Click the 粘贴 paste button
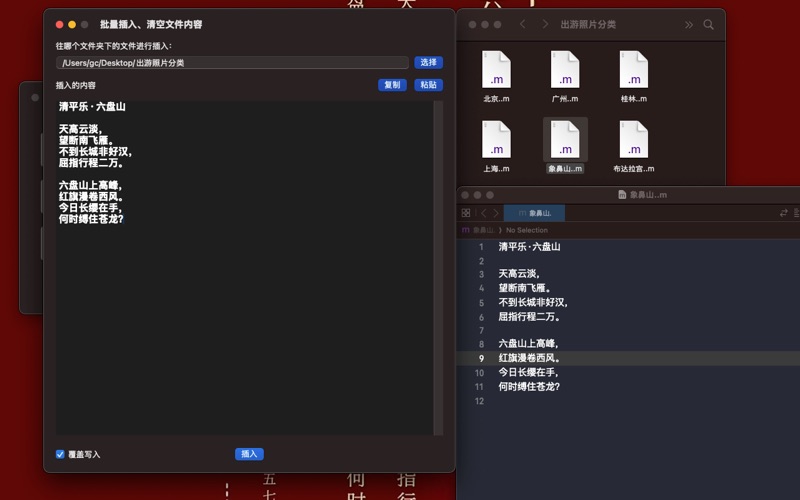The width and height of the screenshot is (800, 500). [x=428, y=85]
